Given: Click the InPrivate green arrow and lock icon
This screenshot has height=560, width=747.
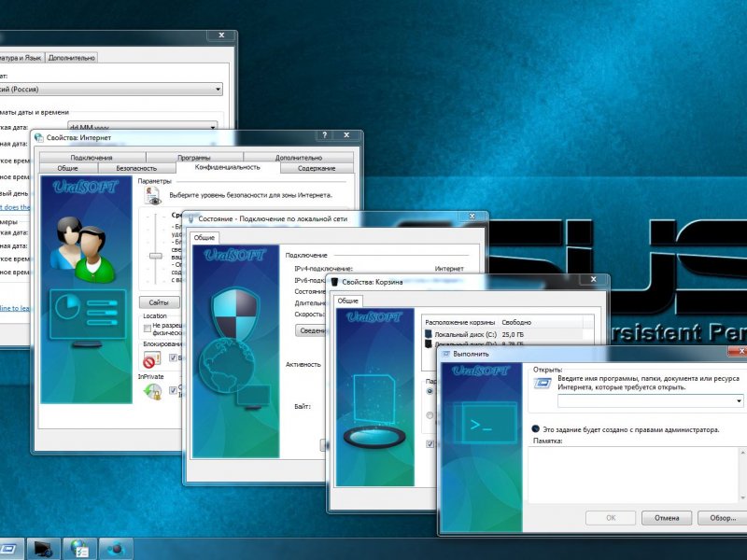Looking at the screenshot, I should click(x=153, y=391).
